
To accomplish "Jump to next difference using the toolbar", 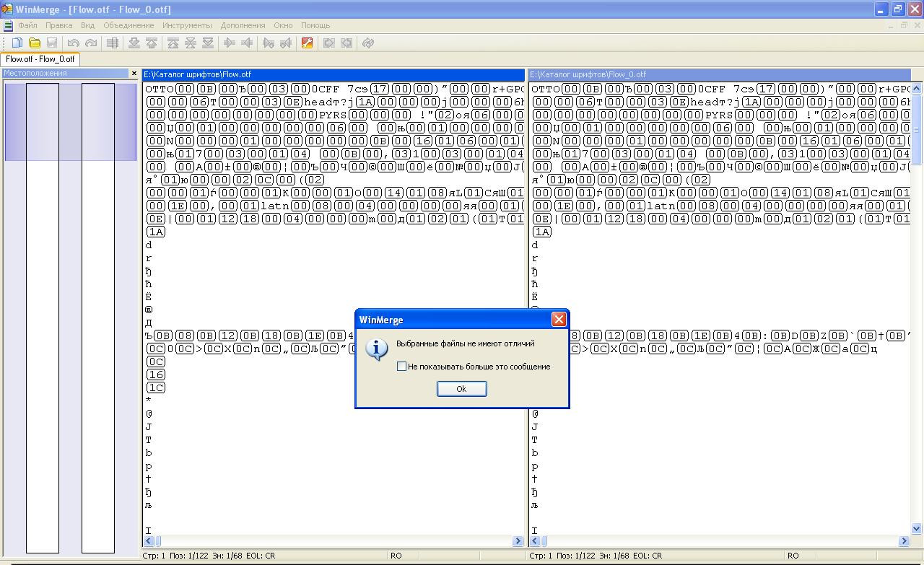I will 134,43.
